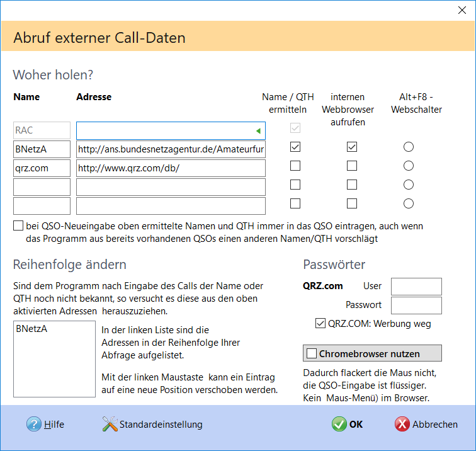
Task: Click the green checkmark OK icon
Action: pyautogui.click(x=339, y=424)
